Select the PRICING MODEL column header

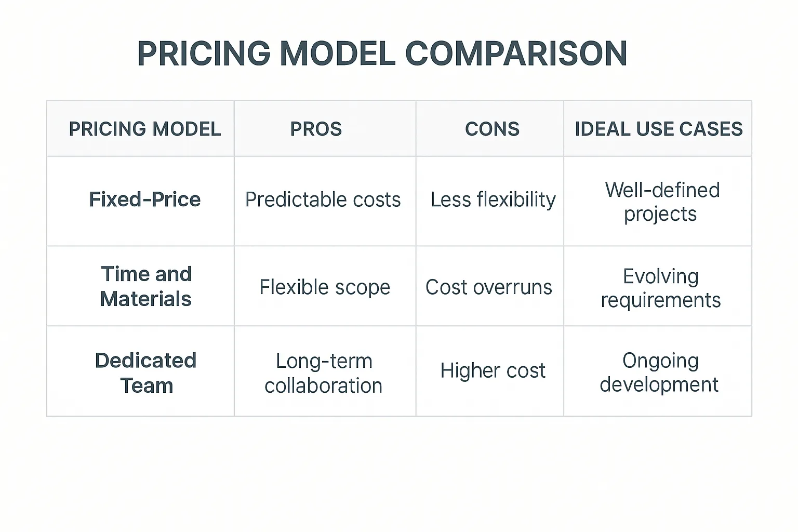point(144,129)
